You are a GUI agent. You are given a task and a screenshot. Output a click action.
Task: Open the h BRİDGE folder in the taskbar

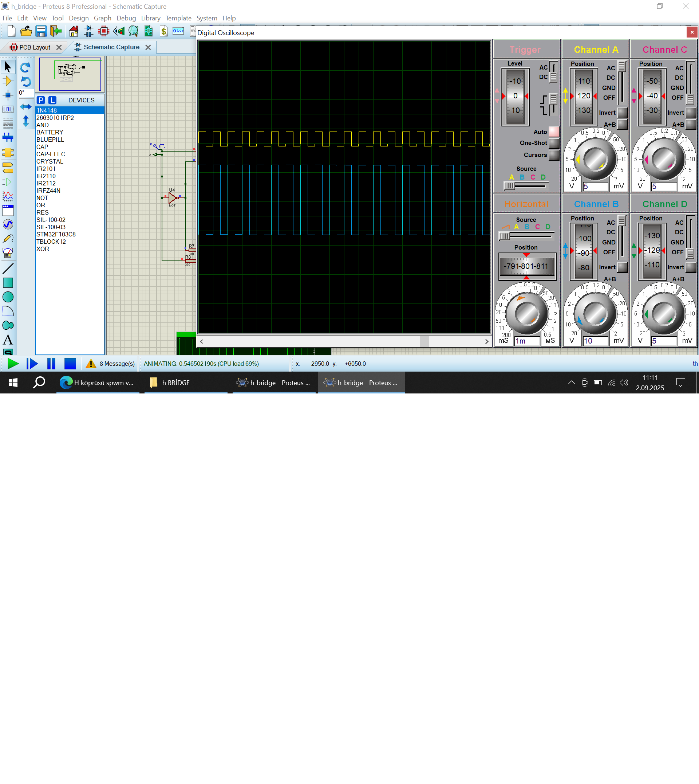[x=186, y=383]
